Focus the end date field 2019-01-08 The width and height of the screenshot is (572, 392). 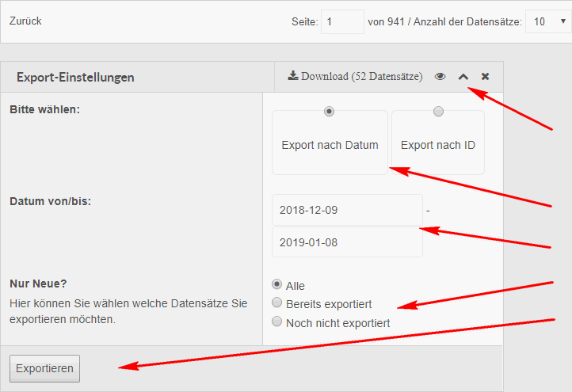[346, 242]
